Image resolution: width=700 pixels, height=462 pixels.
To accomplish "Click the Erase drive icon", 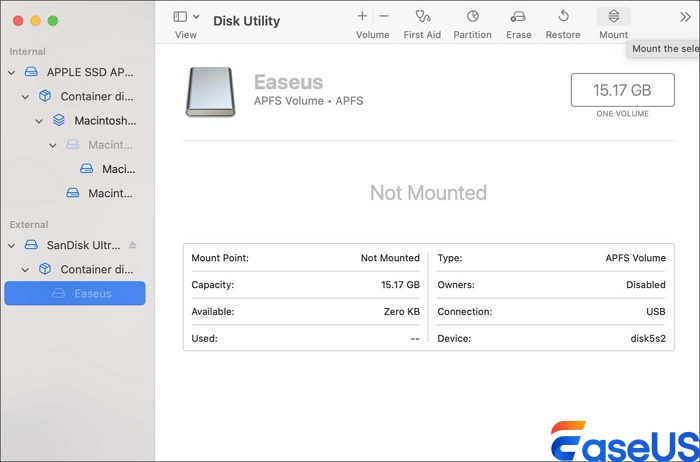I will [518, 17].
